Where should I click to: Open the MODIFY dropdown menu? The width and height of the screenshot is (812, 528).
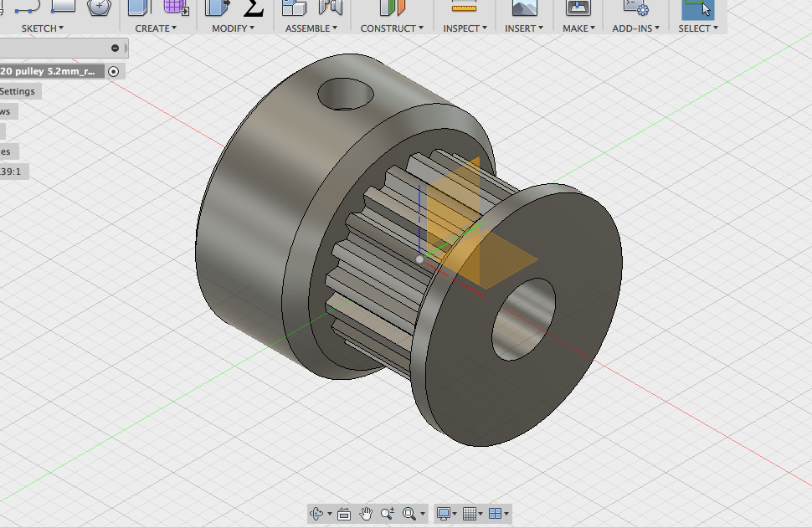tap(233, 28)
